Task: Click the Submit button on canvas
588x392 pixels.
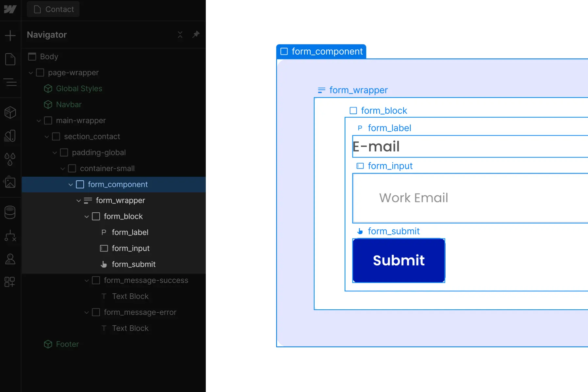Action: click(399, 260)
